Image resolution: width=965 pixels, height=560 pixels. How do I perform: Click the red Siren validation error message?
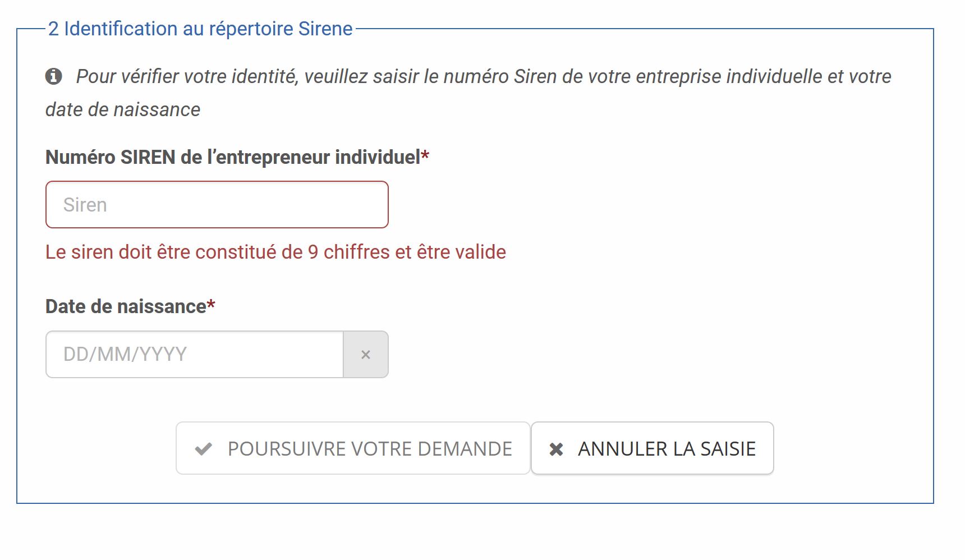pos(275,252)
